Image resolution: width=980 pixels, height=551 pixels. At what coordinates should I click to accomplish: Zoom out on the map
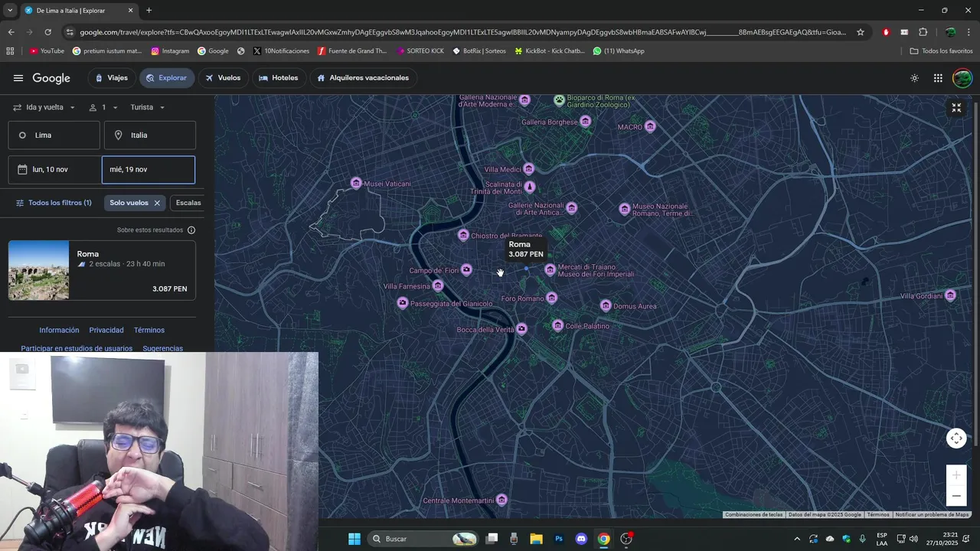(x=956, y=496)
